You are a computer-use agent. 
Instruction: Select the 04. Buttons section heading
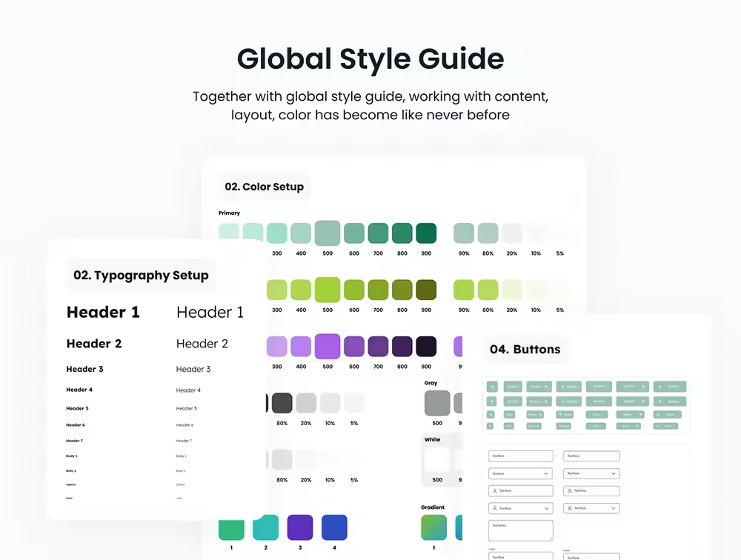[x=525, y=350]
